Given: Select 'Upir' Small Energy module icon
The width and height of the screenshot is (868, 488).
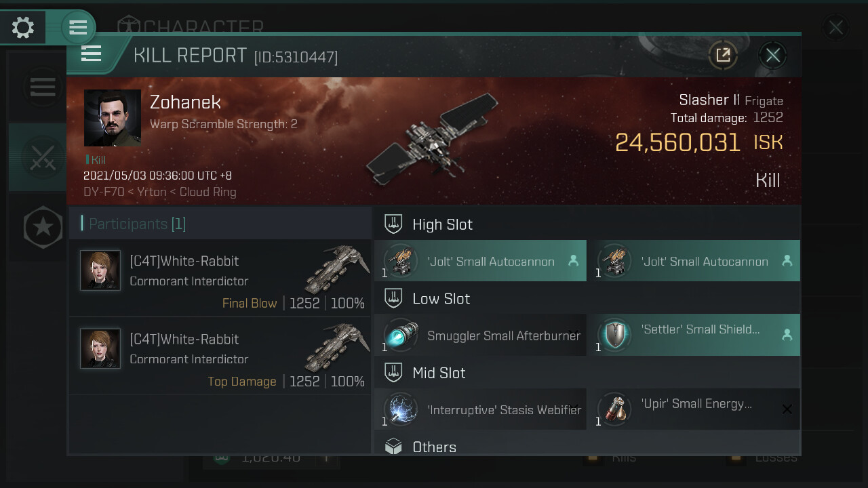Looking at the screenshot, I should 614,409.
